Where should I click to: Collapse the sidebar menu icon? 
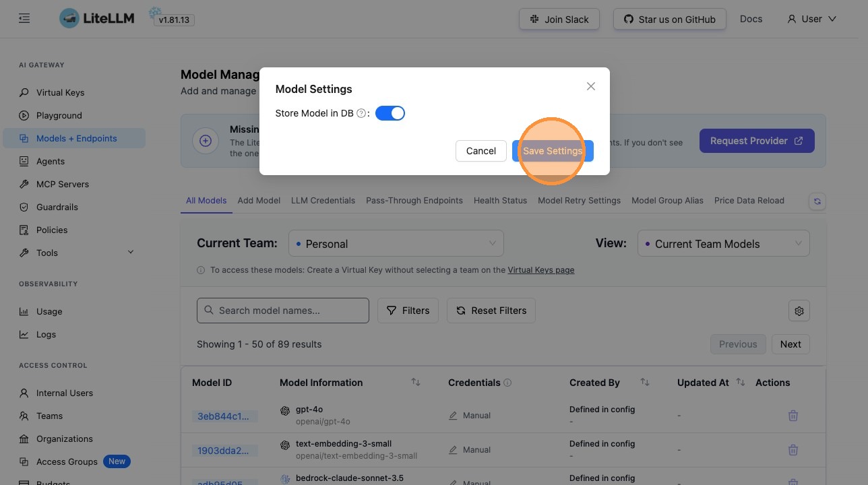tap(24, 19)
